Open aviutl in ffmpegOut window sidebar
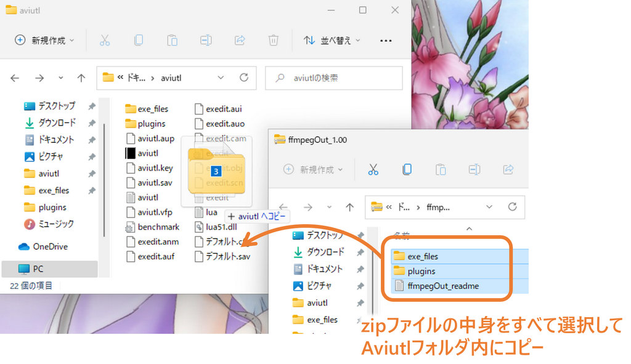The image size is (631, 364). click(x=311, y=303)
